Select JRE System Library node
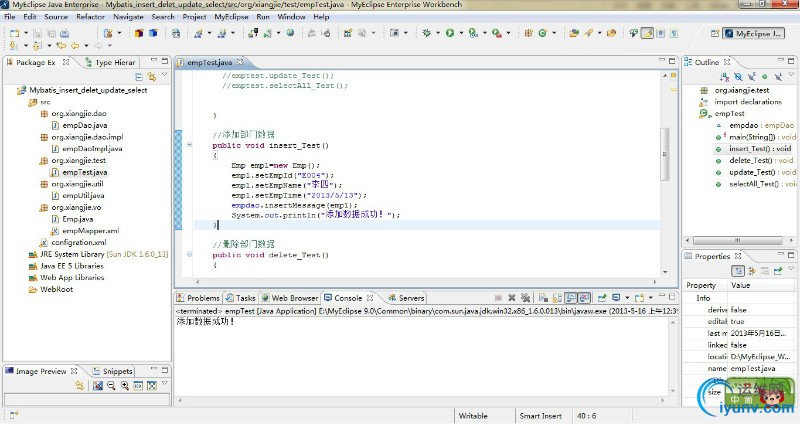The image size is (800, 424). (x=98, y=254)
